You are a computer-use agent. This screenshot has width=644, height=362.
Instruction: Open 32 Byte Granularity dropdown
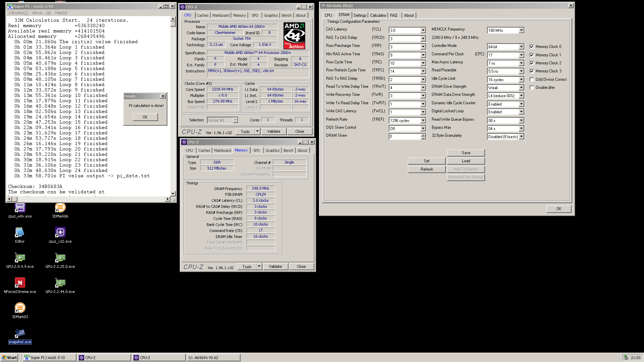point(521,136)
